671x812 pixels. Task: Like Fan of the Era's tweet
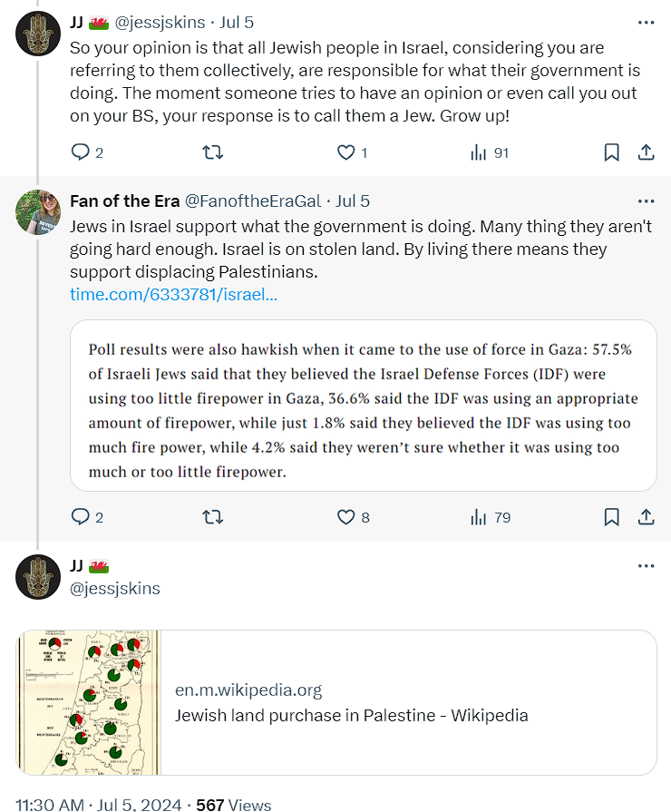(x=345, y=517)
